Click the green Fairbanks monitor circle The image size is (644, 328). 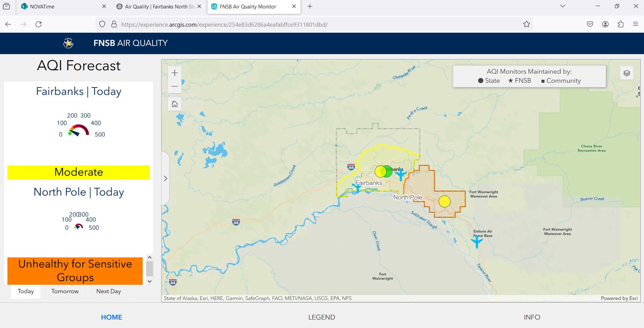[x=387, y=172]
